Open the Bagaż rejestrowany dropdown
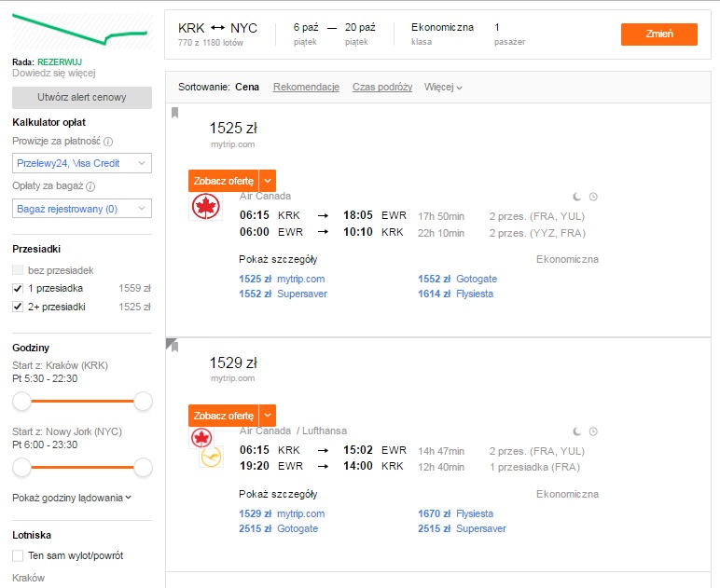Image resolution: width=720 pixels, height=588 pixels. 82,209
